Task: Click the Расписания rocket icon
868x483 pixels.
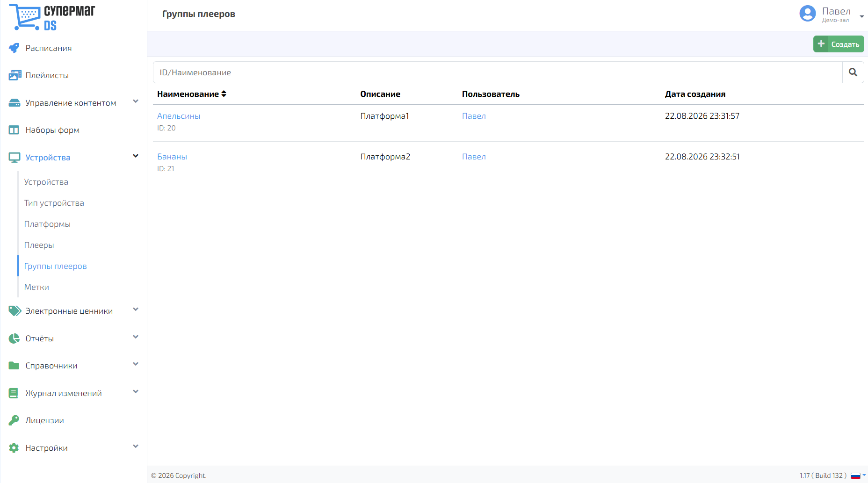Action: pyautogui.click(x=14, y=48)
